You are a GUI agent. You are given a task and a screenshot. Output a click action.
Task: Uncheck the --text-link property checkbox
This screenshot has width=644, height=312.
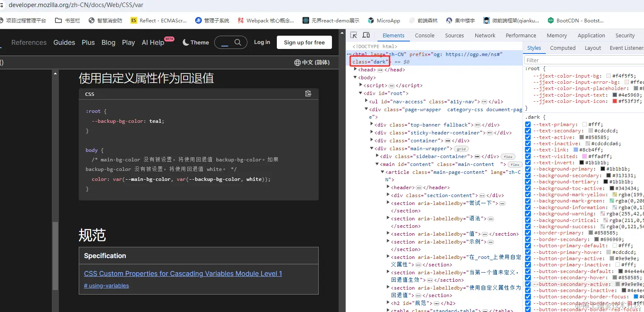pos(528,150)
